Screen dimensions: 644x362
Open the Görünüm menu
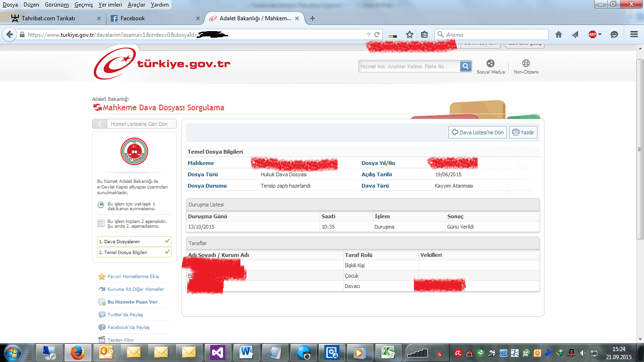[57, 5]
